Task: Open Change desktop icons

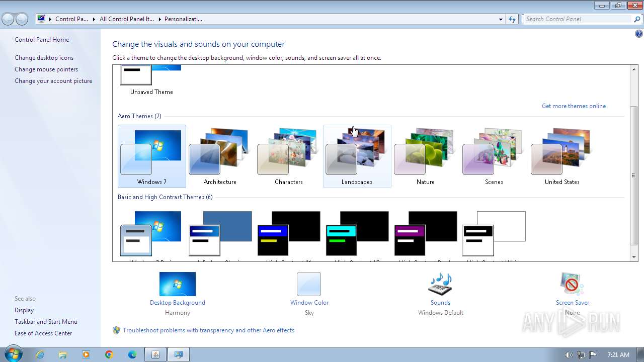Action: coord(44,58)
